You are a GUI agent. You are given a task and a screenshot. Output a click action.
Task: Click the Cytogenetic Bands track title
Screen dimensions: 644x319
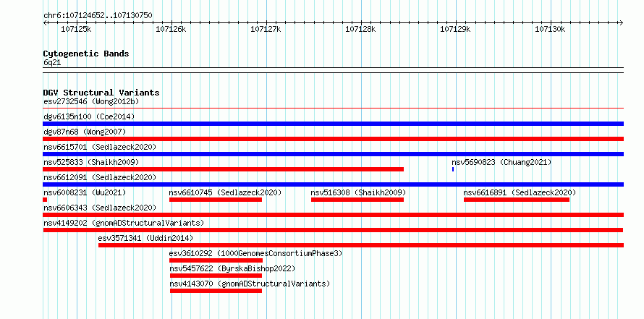click(86, 54)
